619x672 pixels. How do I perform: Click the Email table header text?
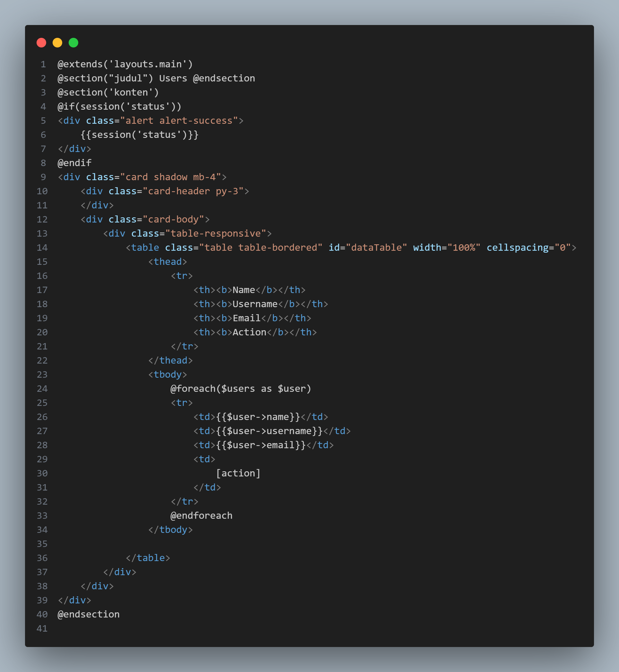[x=247, y=318]
